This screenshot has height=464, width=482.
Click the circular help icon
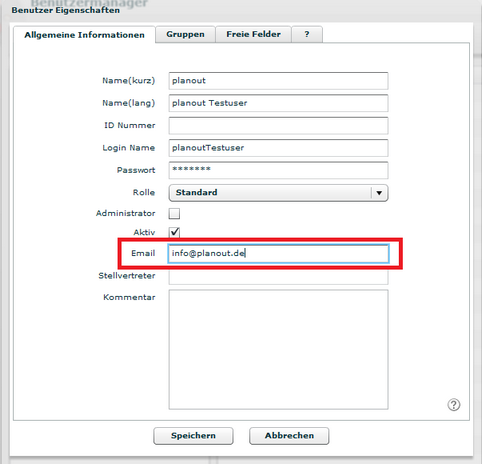453,405
